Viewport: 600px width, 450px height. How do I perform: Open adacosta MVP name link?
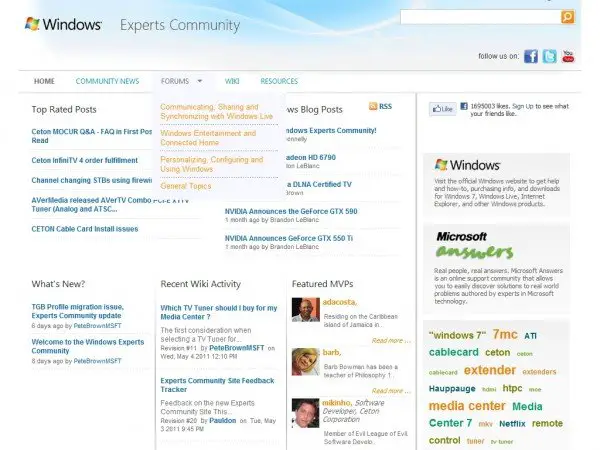pos(340,302)
